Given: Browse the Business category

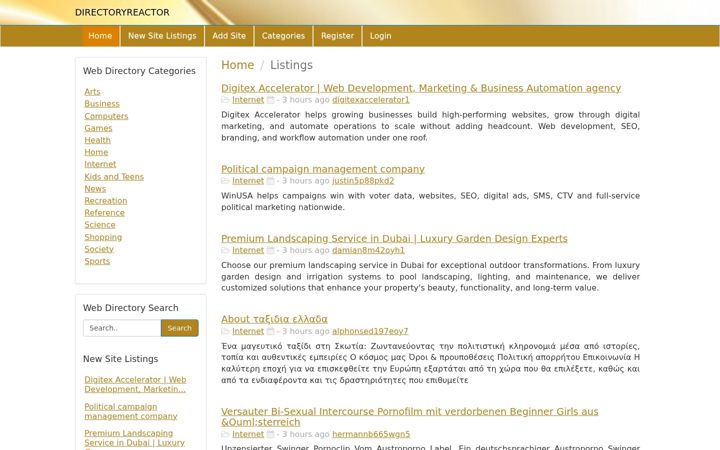Looking at the screenshot, I should [102, 104].
